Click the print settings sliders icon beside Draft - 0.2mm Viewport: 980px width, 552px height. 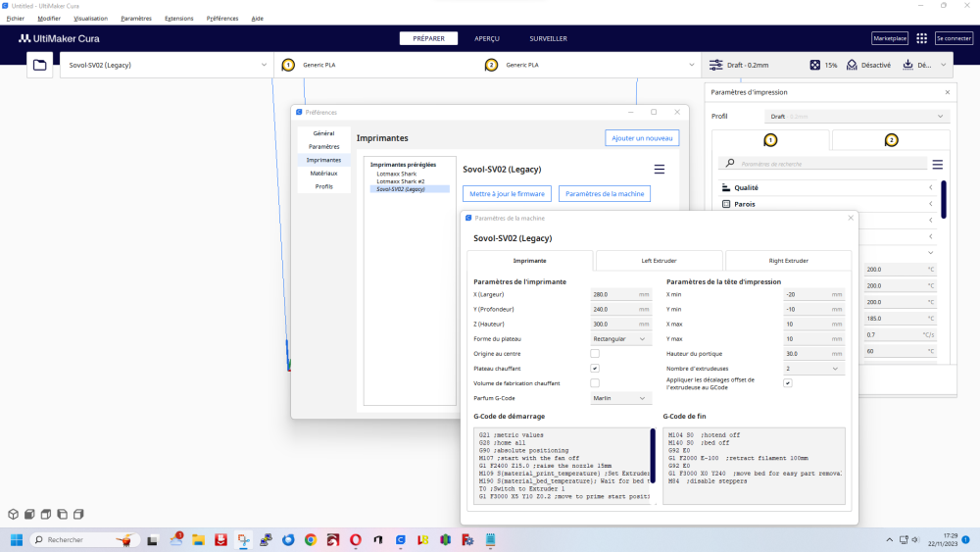tap(715, 65)
